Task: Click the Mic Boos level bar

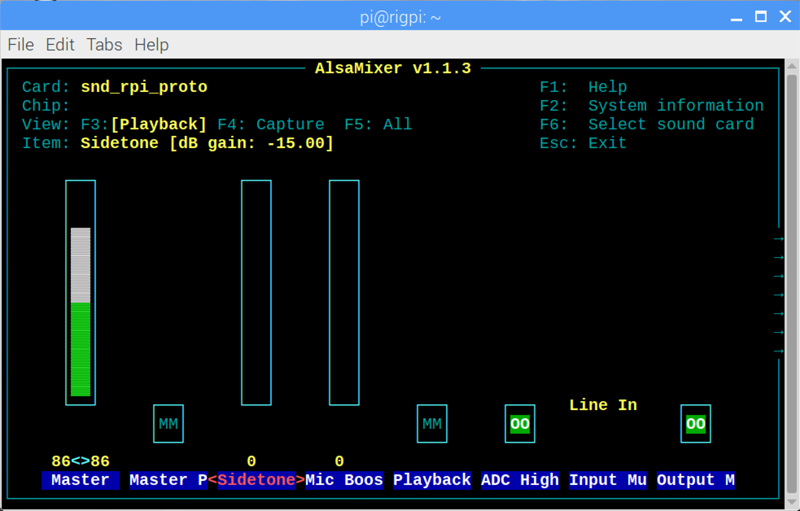Action: (x=344, y=293)
